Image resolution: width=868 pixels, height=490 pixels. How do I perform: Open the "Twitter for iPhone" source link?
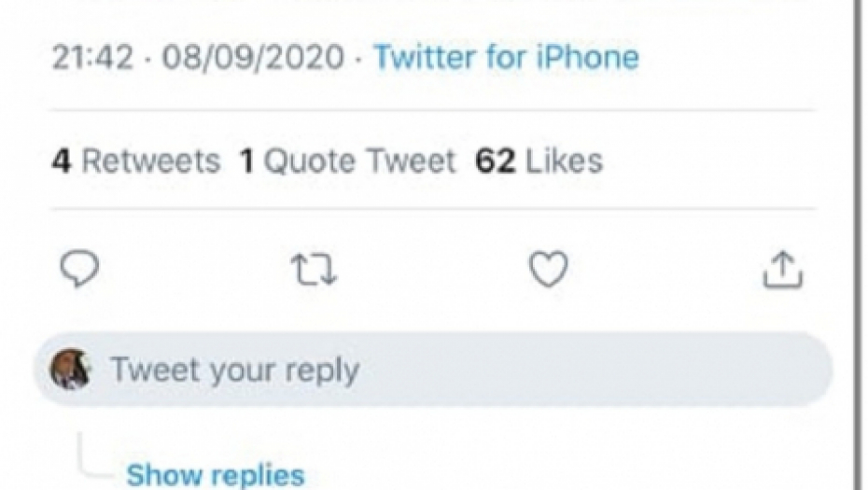[x=506, y=57]
